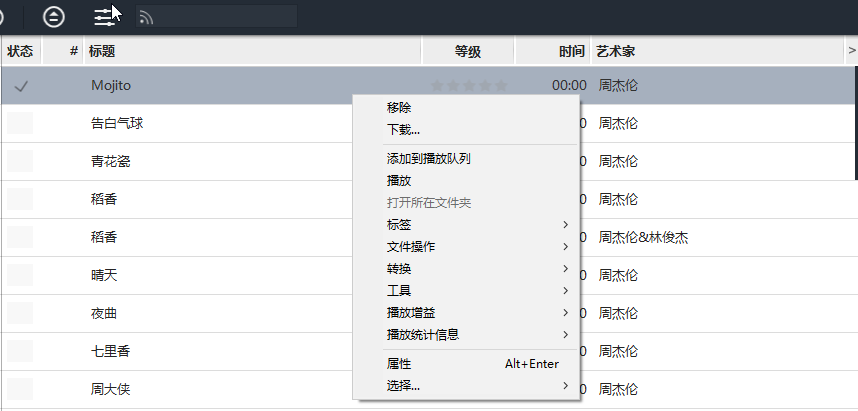Select the 夜曲 track title
This screenshot has width=858, height=411.
104,314
